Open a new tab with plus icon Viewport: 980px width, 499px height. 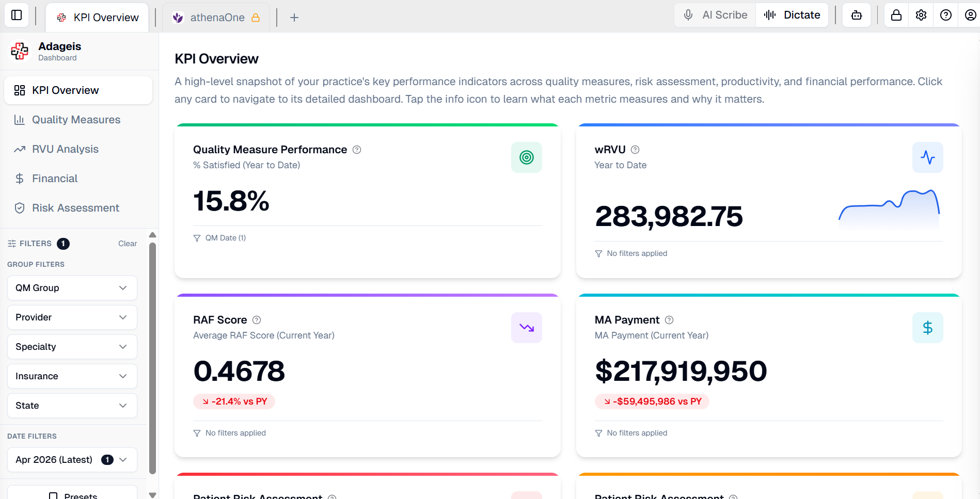pyautogui.click(x=294, y=18)
